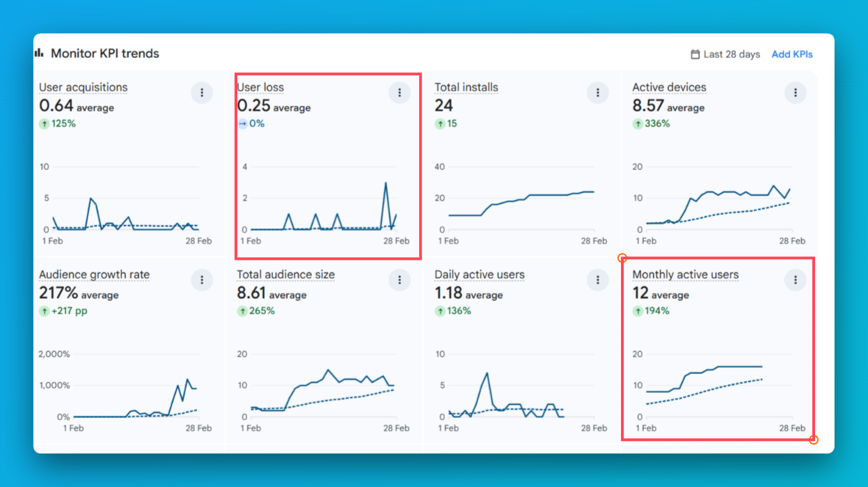
Task: Click the User acquisitions title
Action: (83, 87)
